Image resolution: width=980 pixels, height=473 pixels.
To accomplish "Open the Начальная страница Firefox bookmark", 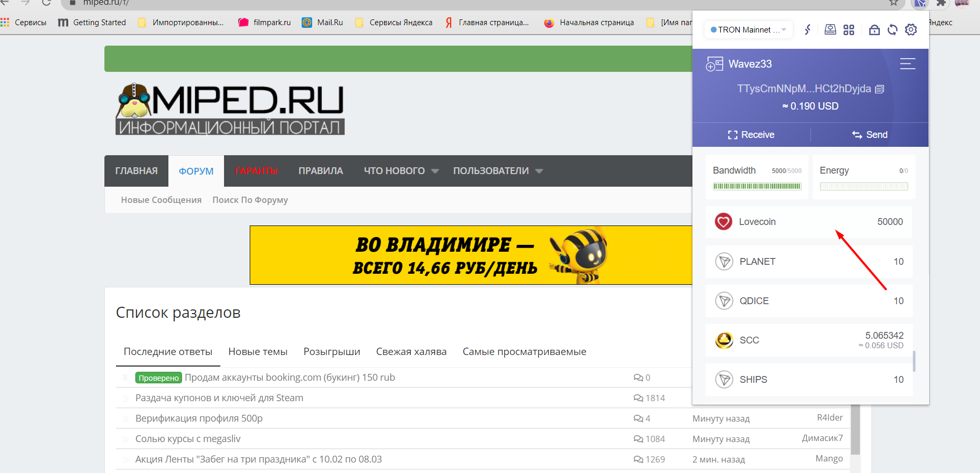I will pyautogui.click(x=589, y=23).
